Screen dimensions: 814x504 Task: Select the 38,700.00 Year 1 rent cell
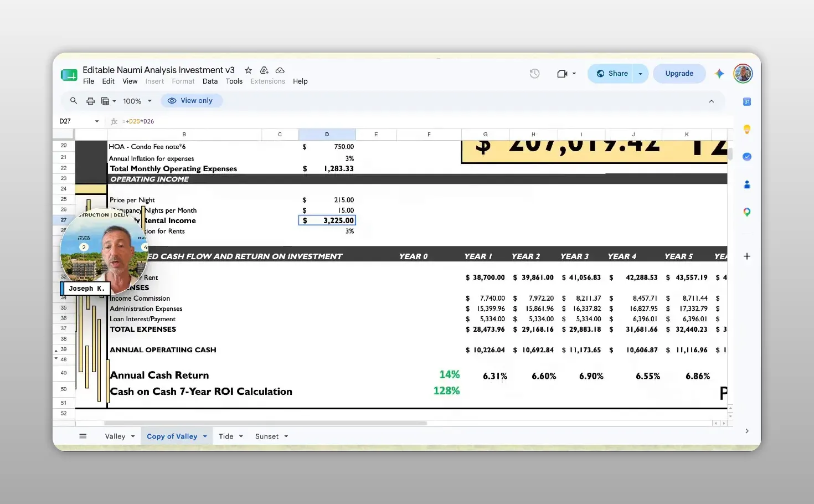coord(485,277)
